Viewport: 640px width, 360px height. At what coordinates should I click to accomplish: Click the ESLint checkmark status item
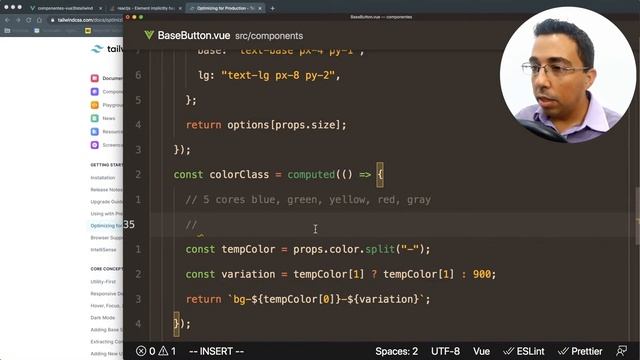click(x=524, y=351)
